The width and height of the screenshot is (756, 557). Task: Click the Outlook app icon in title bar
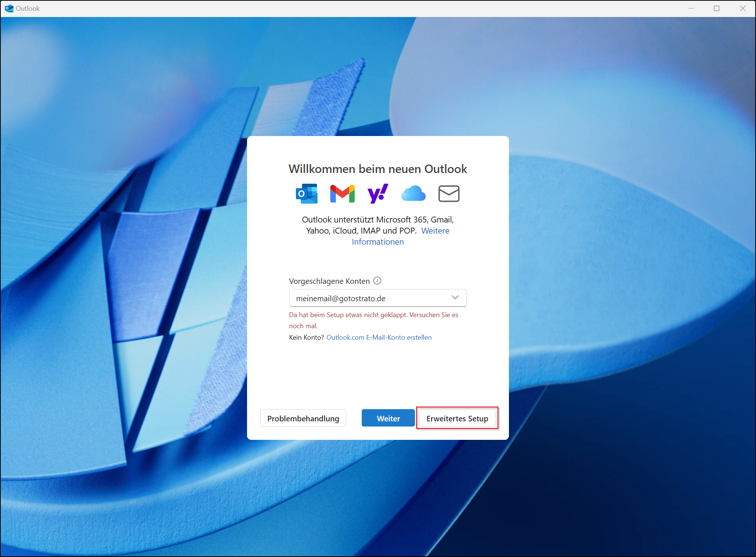[9, 8]
